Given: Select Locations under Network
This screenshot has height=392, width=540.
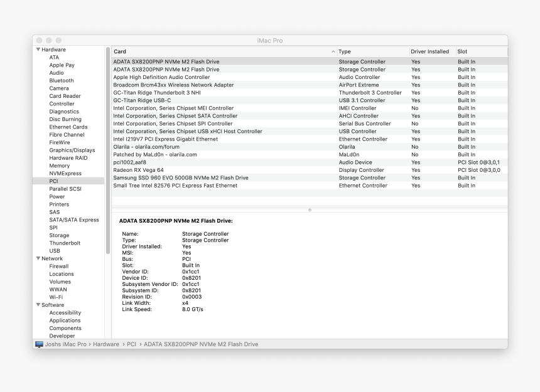Looking at the screenshot, I should (62, 274).
